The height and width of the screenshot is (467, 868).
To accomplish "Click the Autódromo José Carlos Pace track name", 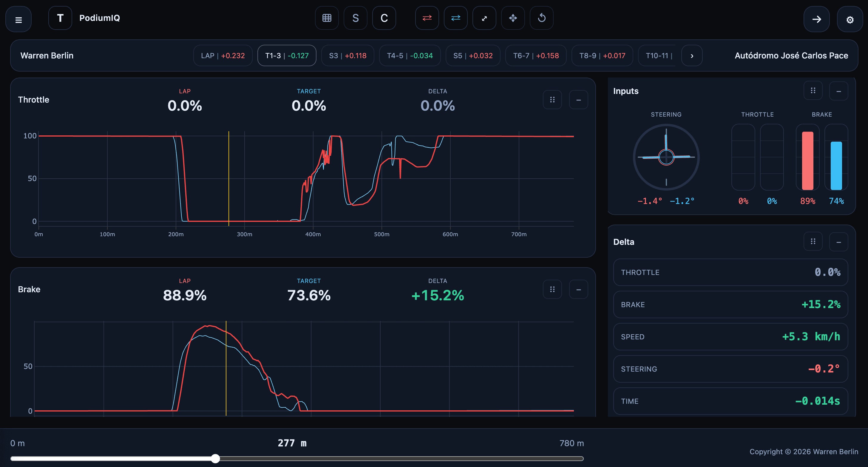I will point(792,55).
